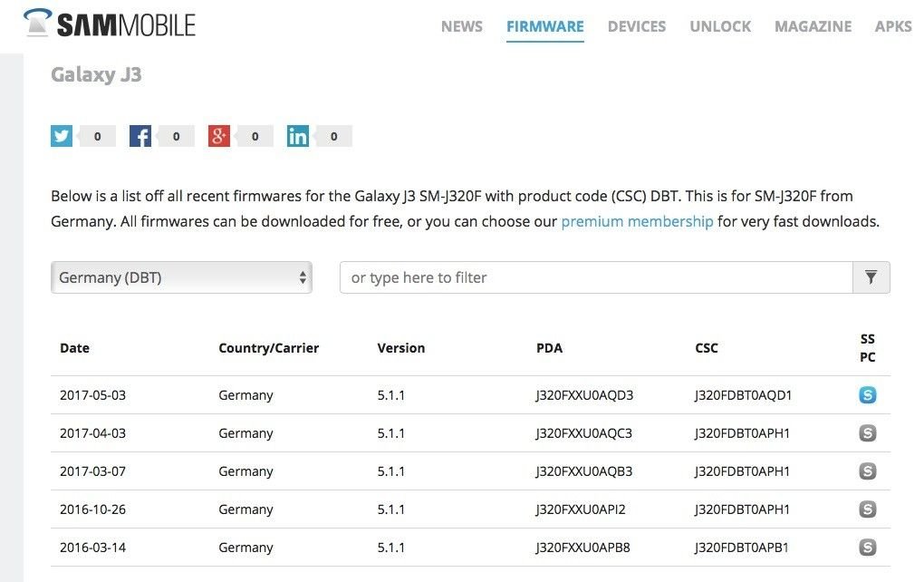Click the Twitter share count
The image size is (924, 582).
(x=97, y=136)
